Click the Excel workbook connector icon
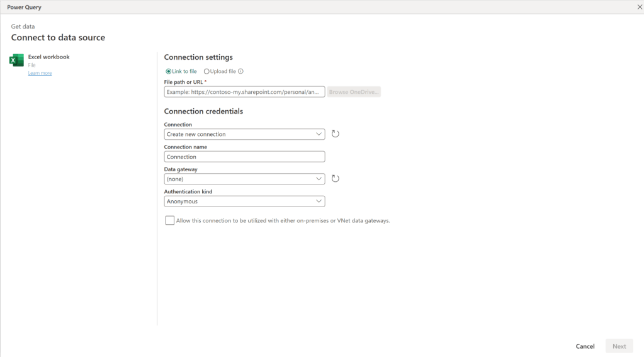Viewport: 644px width, 357px height. (16, 60)
